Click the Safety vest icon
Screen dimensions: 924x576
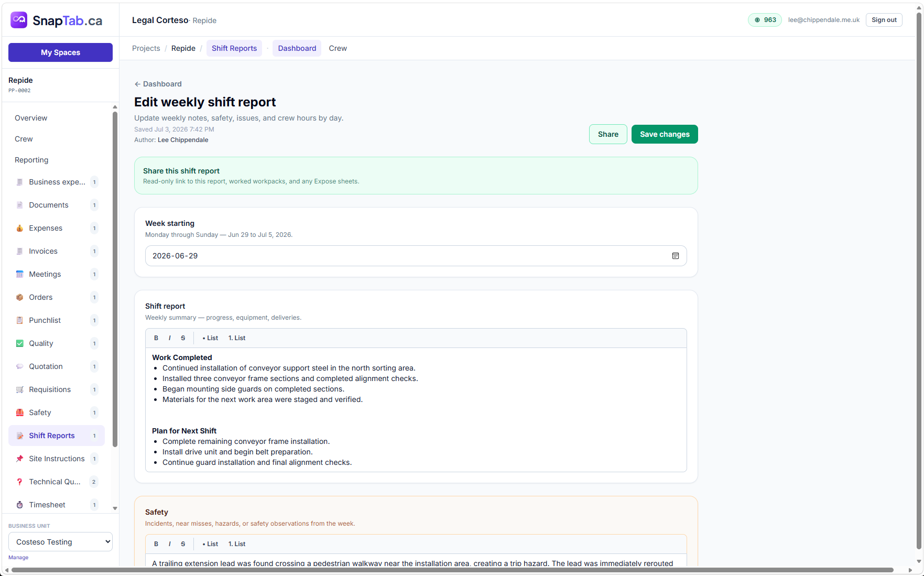[x=19, y=412]
